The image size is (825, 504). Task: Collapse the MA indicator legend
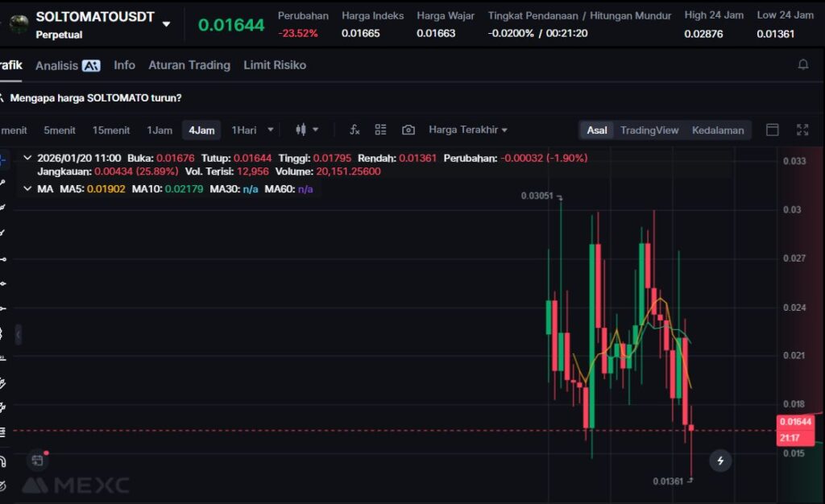click(28, 188)
